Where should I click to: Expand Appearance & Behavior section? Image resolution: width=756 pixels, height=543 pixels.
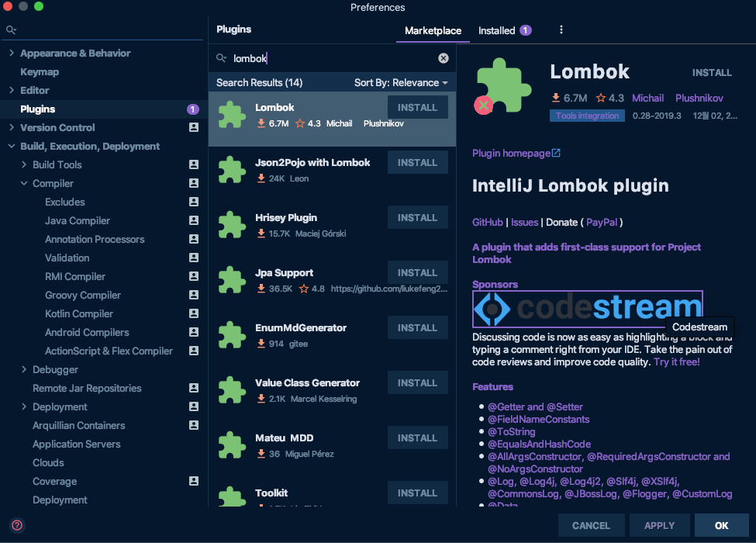11,53
